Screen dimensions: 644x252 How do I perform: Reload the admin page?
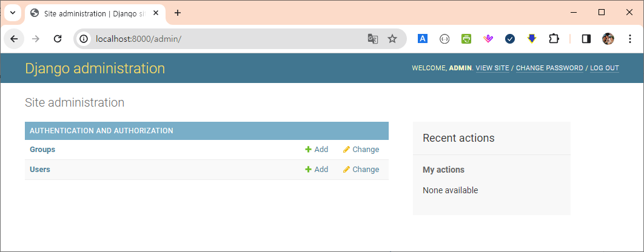58,39
